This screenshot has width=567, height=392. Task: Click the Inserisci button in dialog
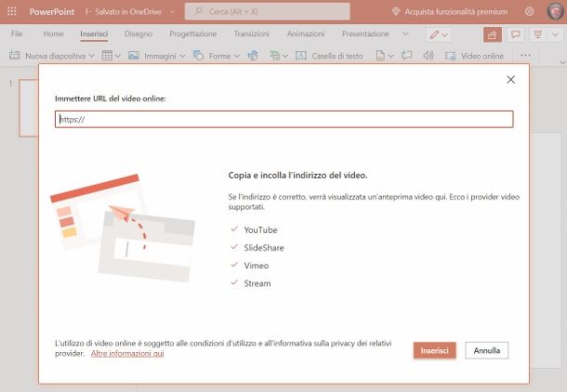click(435, 350)
